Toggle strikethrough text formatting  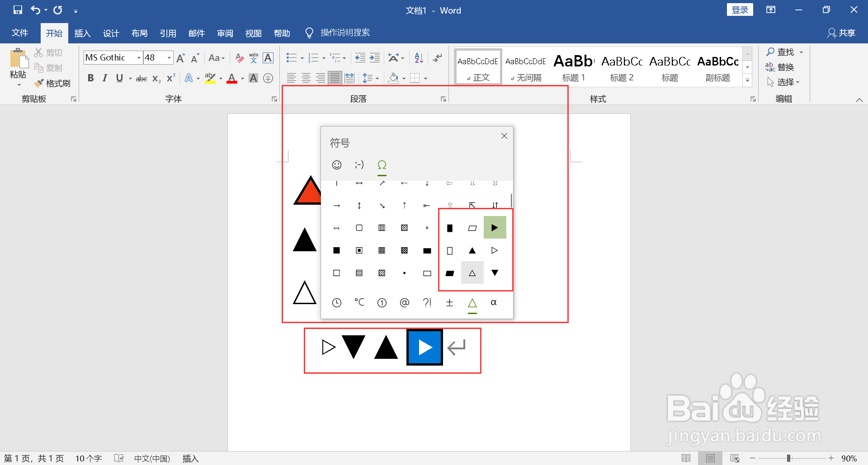(142, 78)
